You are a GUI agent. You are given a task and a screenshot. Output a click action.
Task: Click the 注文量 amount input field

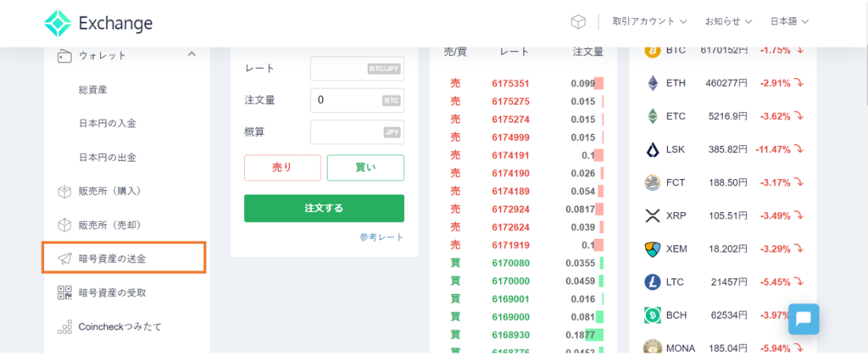tap(346, 100)
